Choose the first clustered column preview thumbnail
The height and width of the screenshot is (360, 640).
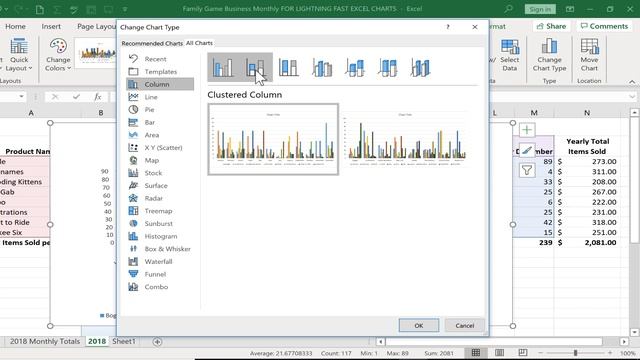pos(273,139)
